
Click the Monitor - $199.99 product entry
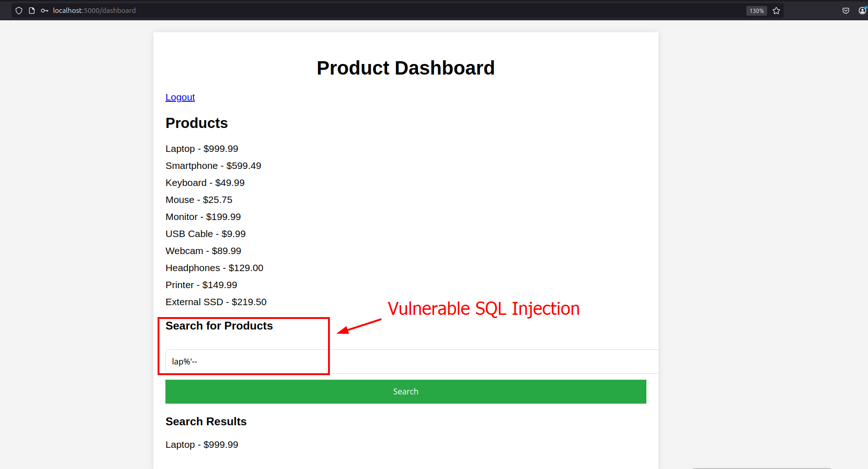click(x=203, y=217)
